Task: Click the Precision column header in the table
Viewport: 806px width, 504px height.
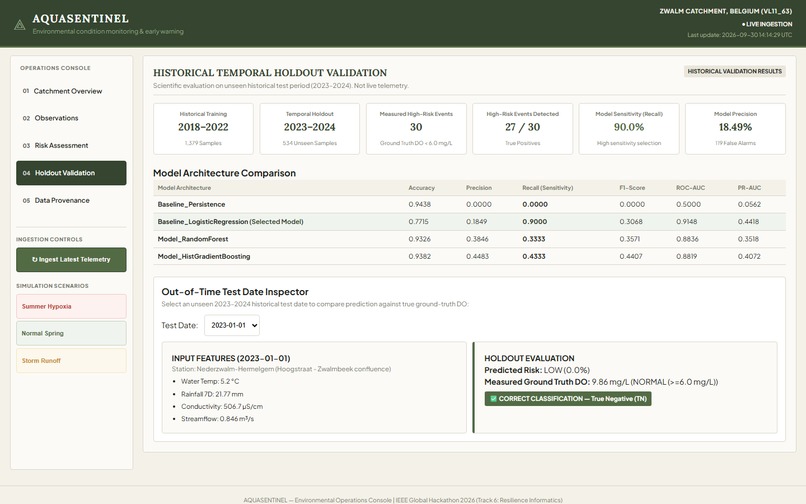Action: (479, 188)
